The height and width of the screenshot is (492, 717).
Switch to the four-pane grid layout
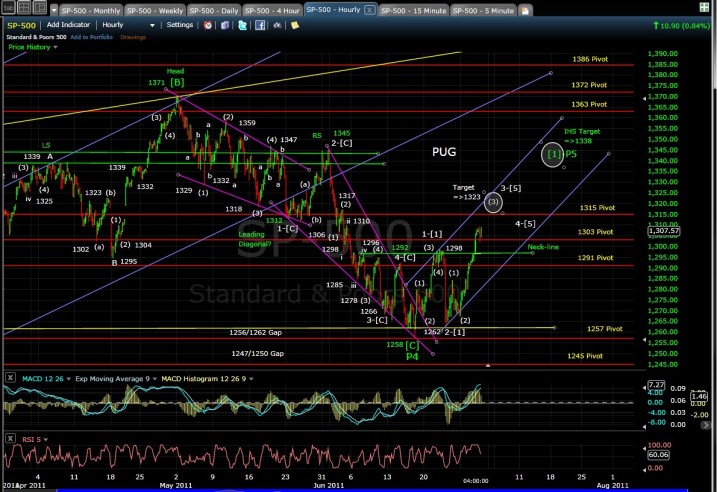coord(24,7)
